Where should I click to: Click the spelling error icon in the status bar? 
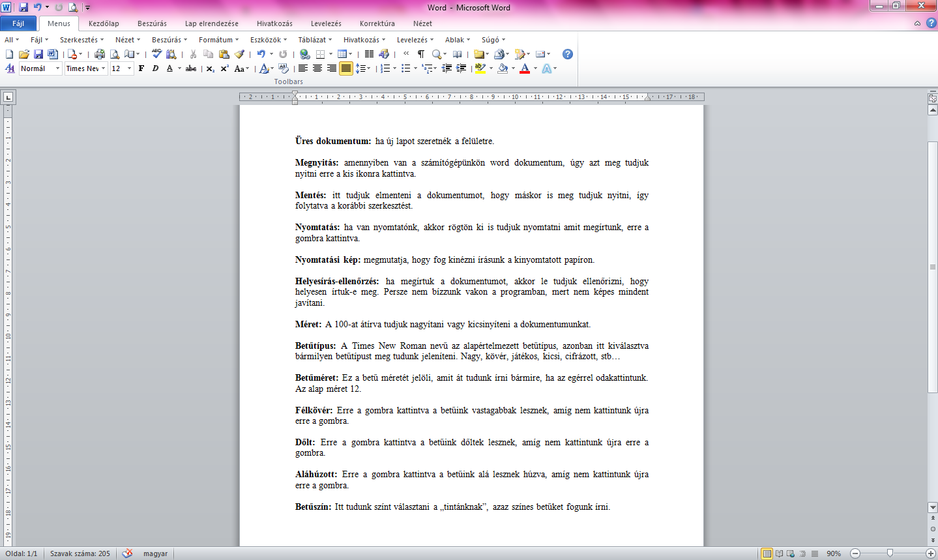coord(127,553)
